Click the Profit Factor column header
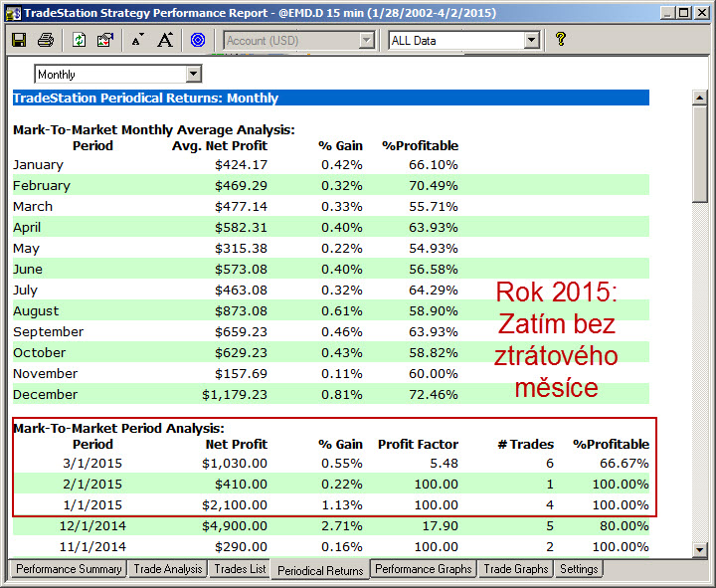 click(x=418, y=444)
